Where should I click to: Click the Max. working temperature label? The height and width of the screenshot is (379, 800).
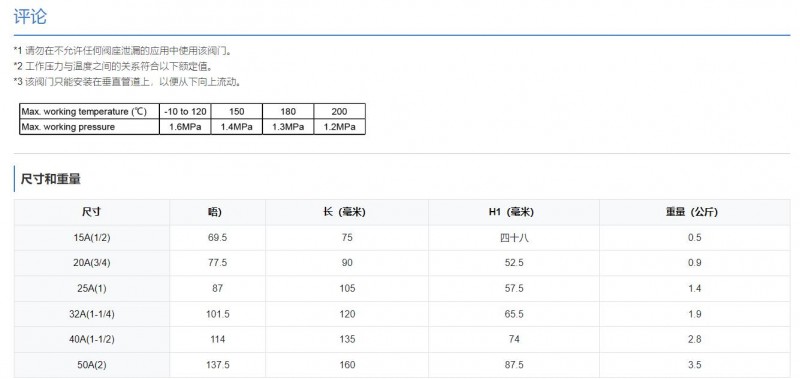(84, 111)
